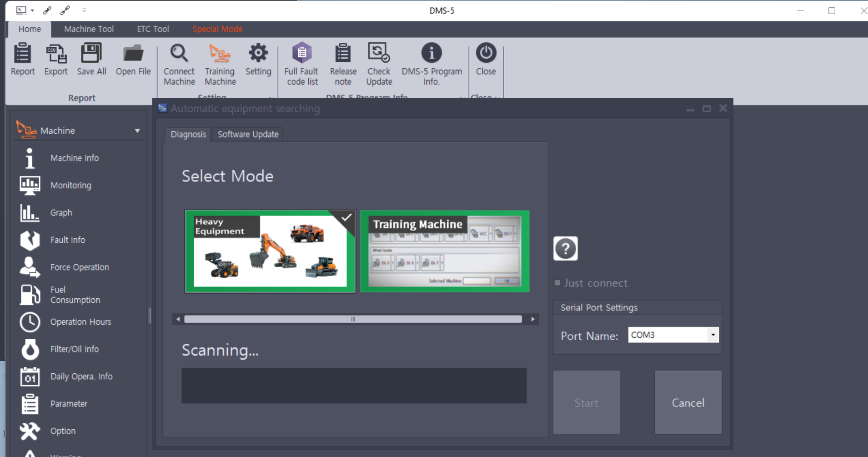Open the Full Fault code list

coord(302,64)
